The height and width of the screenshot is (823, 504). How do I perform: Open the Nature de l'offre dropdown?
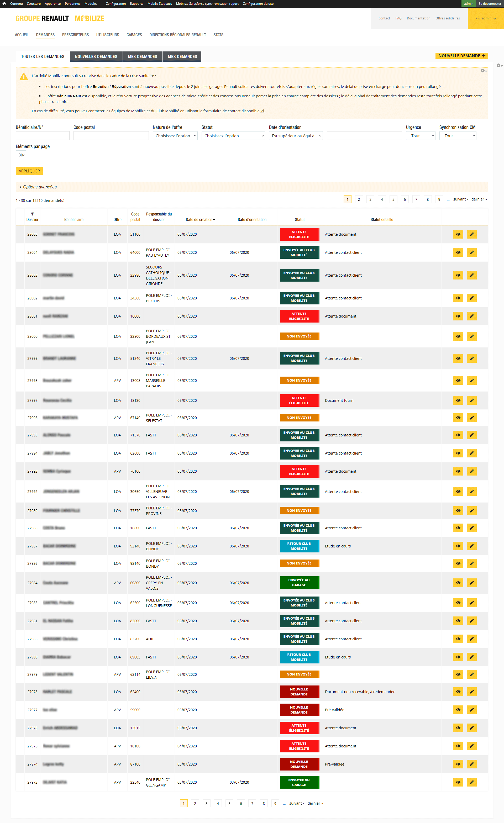[175, 136]
